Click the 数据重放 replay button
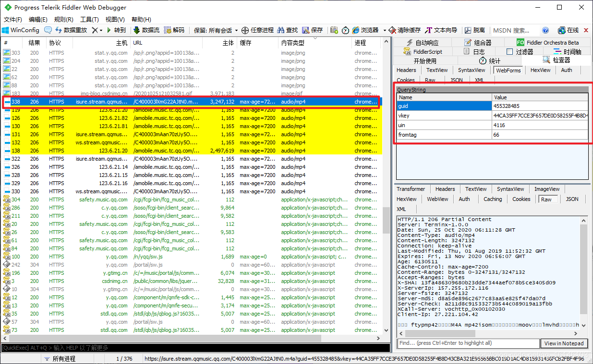This screenshot has width=593, height=364. click(x=71, y=30)
